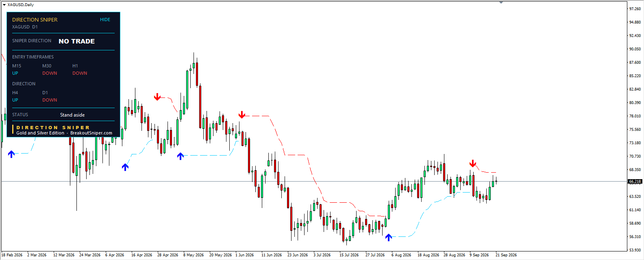The image size is (644, 260).
Task: Select the blue up arrow from early May 2026
Action: pos(181,156)
